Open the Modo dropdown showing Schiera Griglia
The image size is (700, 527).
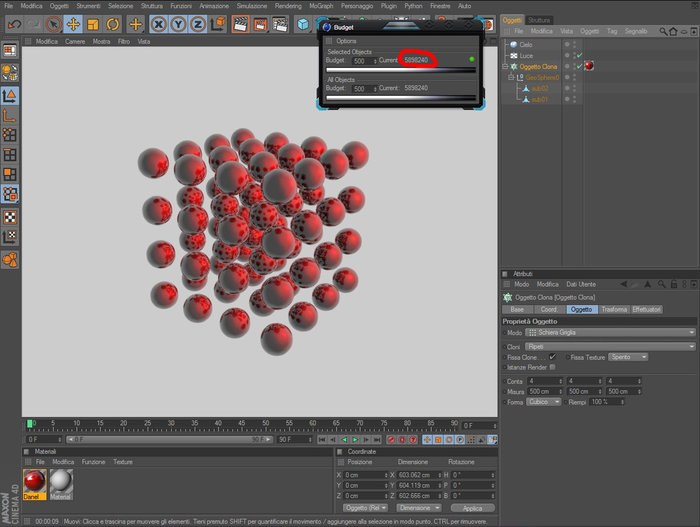pos(610,333)
